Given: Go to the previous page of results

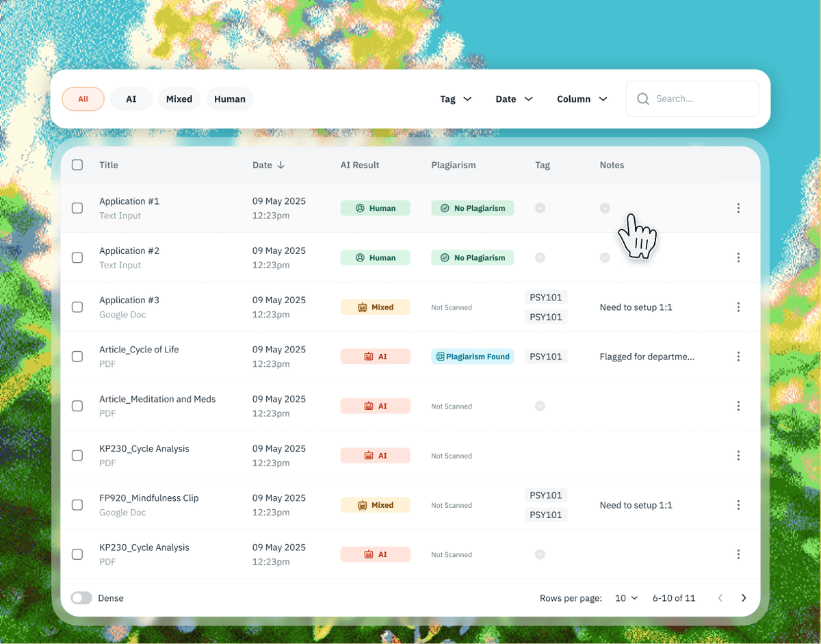Looking at the screenshot, I should pyautogui.click(x=720, y=598).
